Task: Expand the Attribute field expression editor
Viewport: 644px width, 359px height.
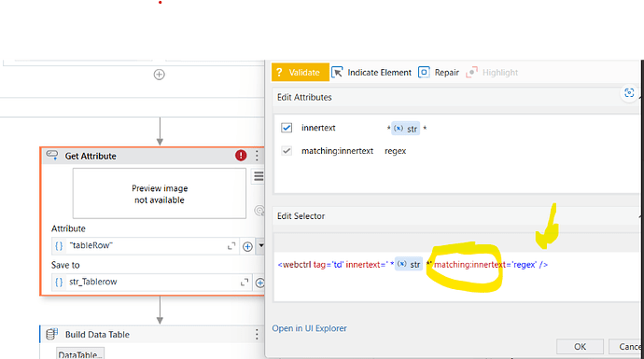Action: 231,246
